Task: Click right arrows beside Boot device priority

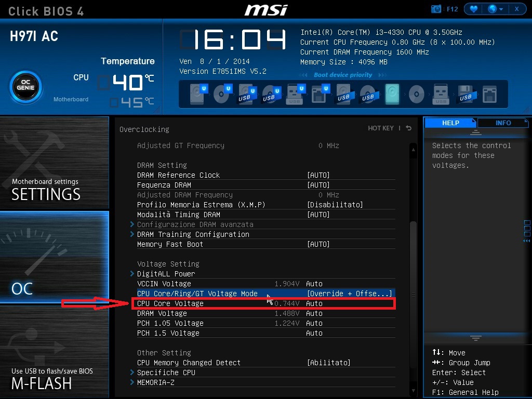Action: pos(382,75)
